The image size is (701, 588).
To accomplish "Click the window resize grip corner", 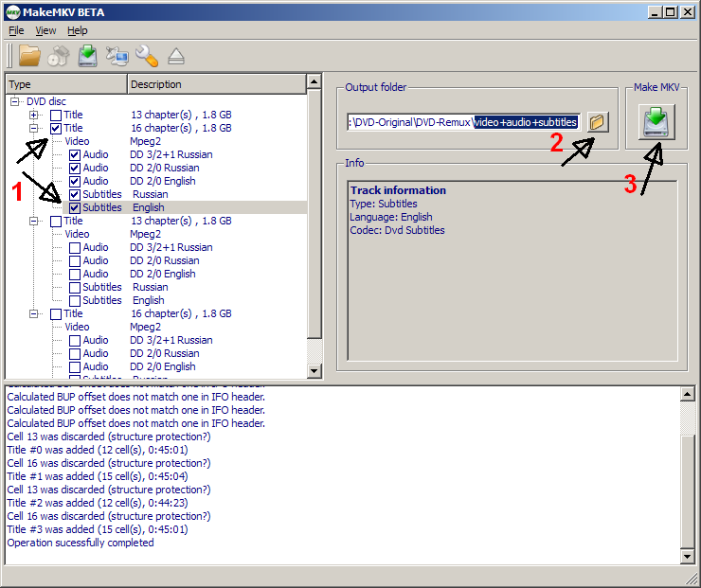I will point(692,578).
